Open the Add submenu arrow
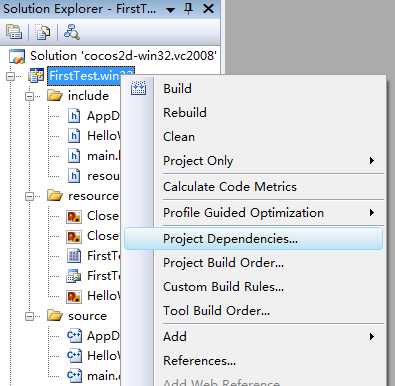This screenshot has width=395, height=386. 372,337
